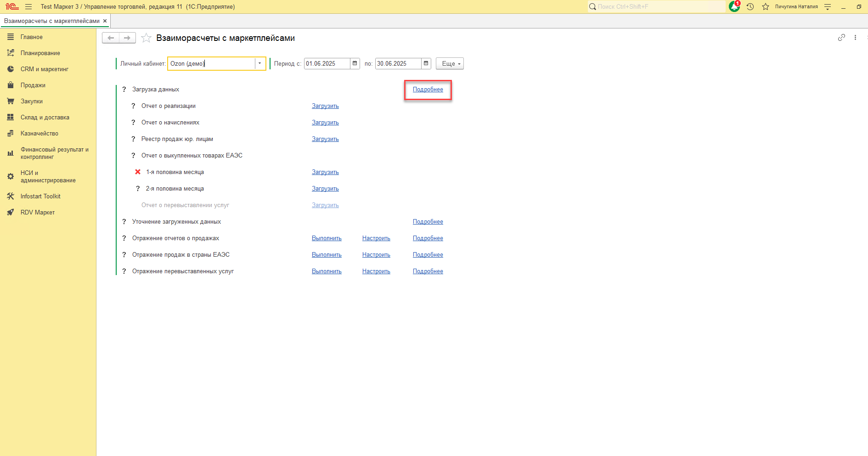Click the back navigation arrow
Image resolution: width=868 pixels, height=456 pixels.
pyautogui.click(x=111, y=38)
